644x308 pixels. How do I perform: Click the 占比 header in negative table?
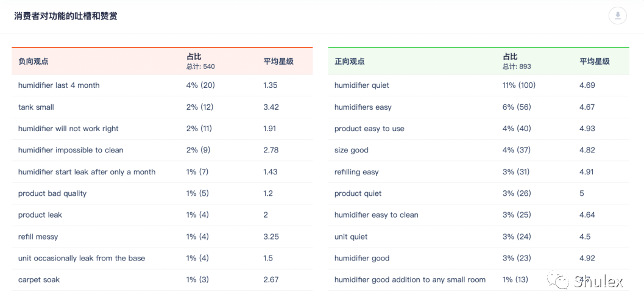(194, 57)
